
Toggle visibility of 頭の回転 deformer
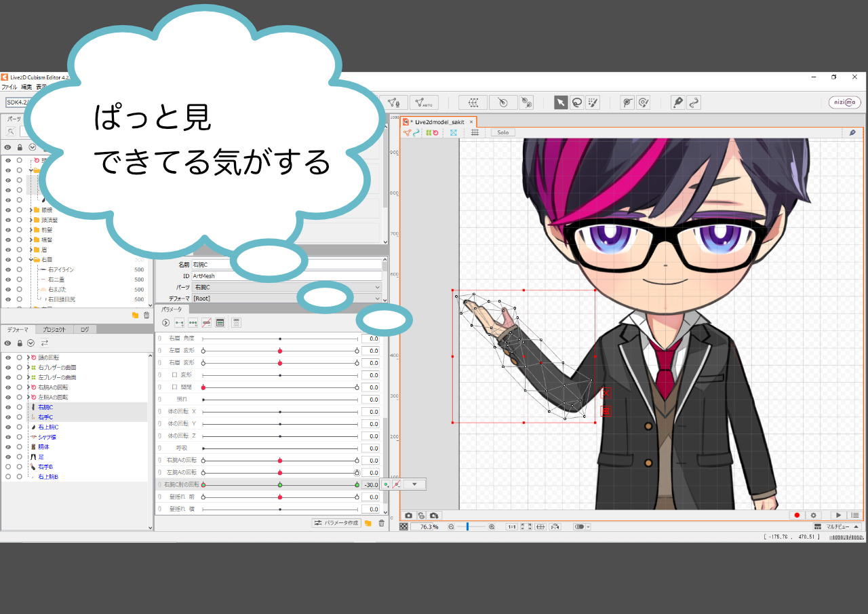click(8, 357)
